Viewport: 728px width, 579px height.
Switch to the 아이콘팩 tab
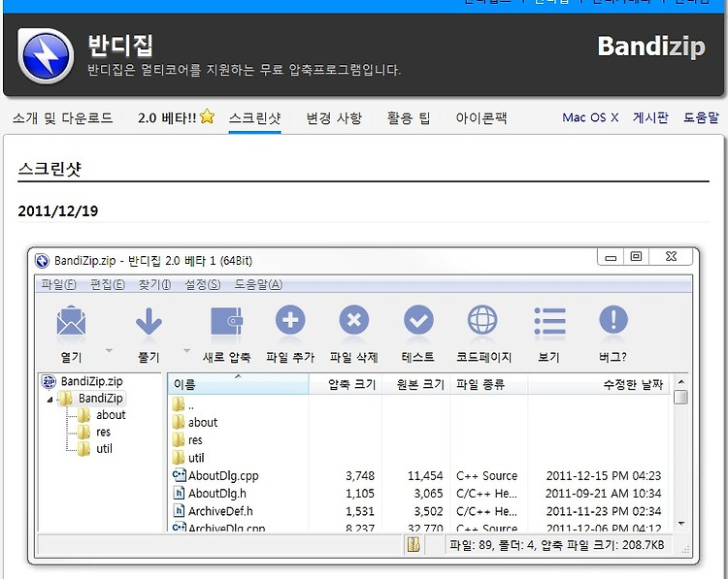[481, 118]
